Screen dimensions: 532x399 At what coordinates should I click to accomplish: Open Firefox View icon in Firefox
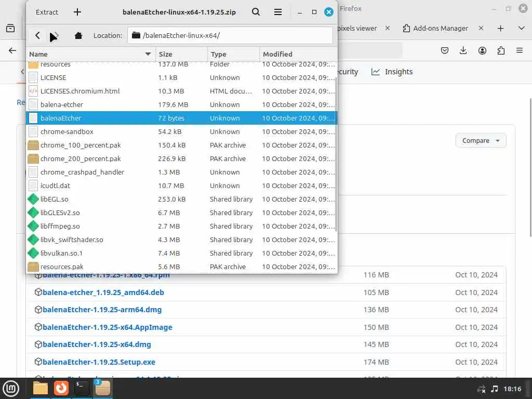pyautogui.click(x=10, y=28)
